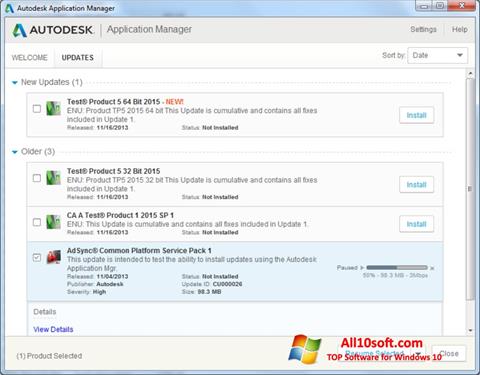
Task: Click the scrollbar up arrow
Action: coord(470,73)
